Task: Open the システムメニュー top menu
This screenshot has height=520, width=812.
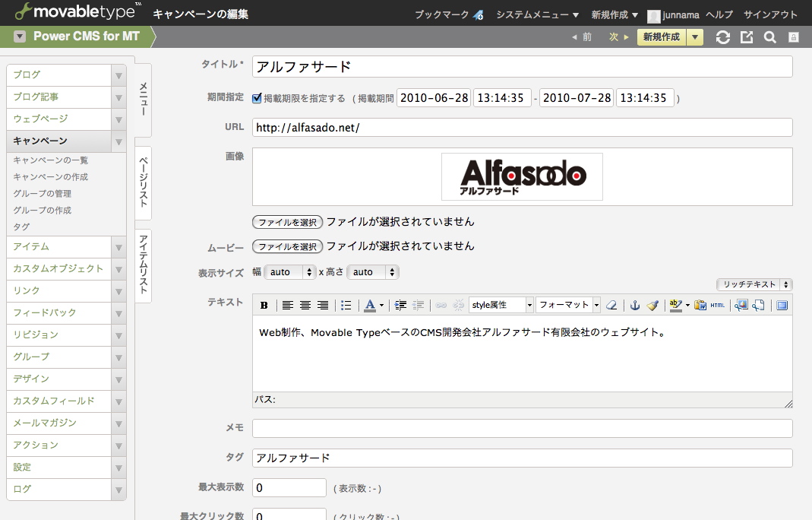Action: pos(537,15)
